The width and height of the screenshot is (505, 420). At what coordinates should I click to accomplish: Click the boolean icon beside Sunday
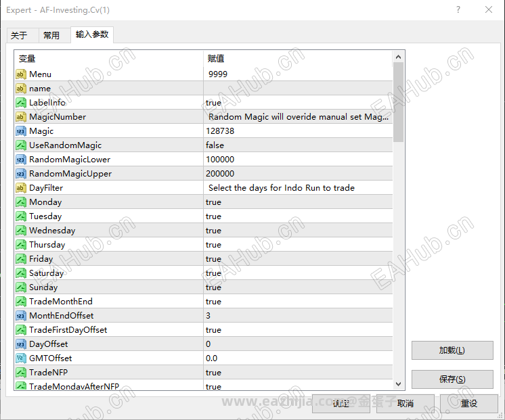[x=21, y=287]
